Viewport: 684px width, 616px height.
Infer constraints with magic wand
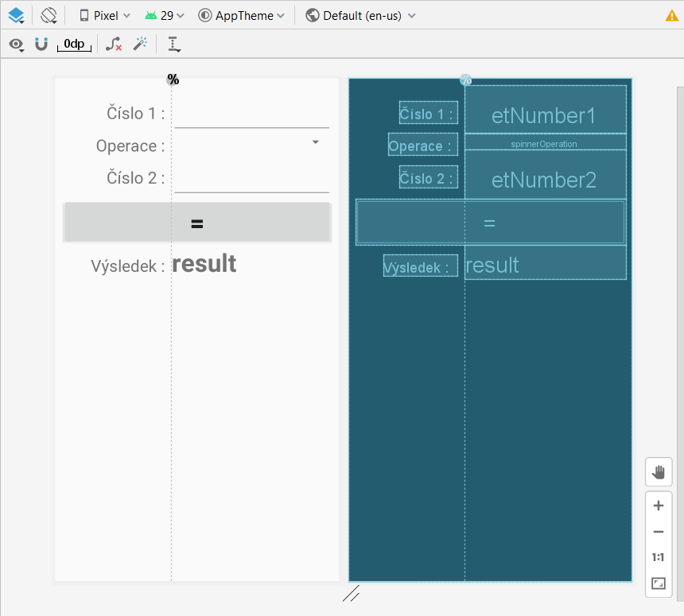click(x=140, y=45)
